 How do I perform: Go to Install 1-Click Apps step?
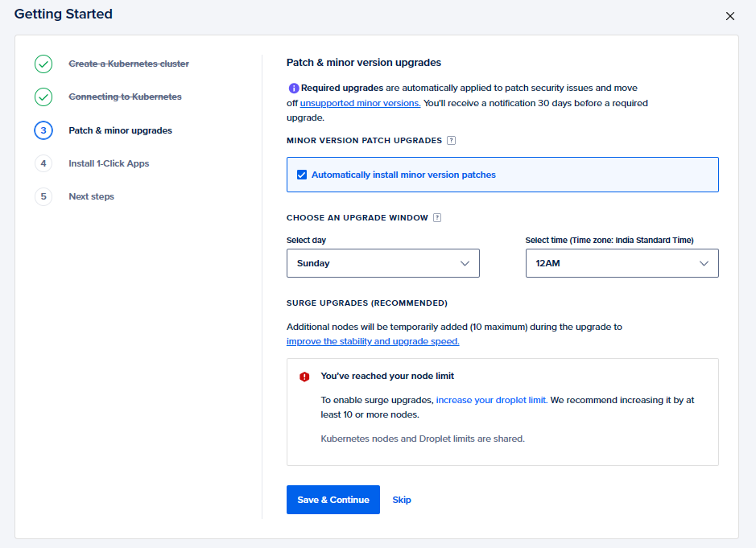click(109, 163)
